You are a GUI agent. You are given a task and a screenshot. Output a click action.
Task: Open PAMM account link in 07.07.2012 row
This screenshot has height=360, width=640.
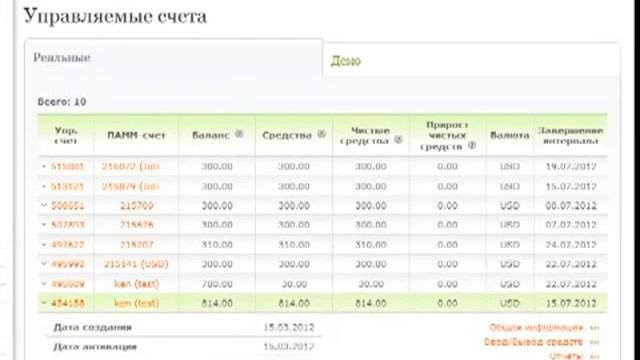tap(136, 225)
